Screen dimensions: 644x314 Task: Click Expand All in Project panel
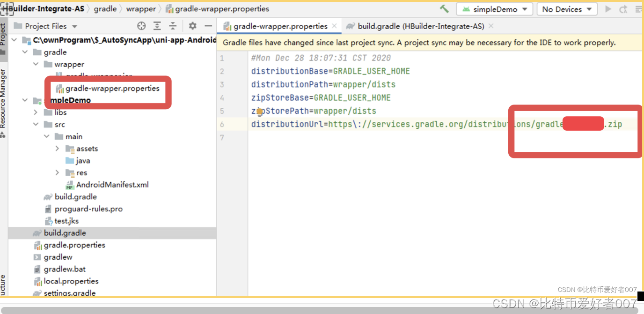click(x=157, y=26)
